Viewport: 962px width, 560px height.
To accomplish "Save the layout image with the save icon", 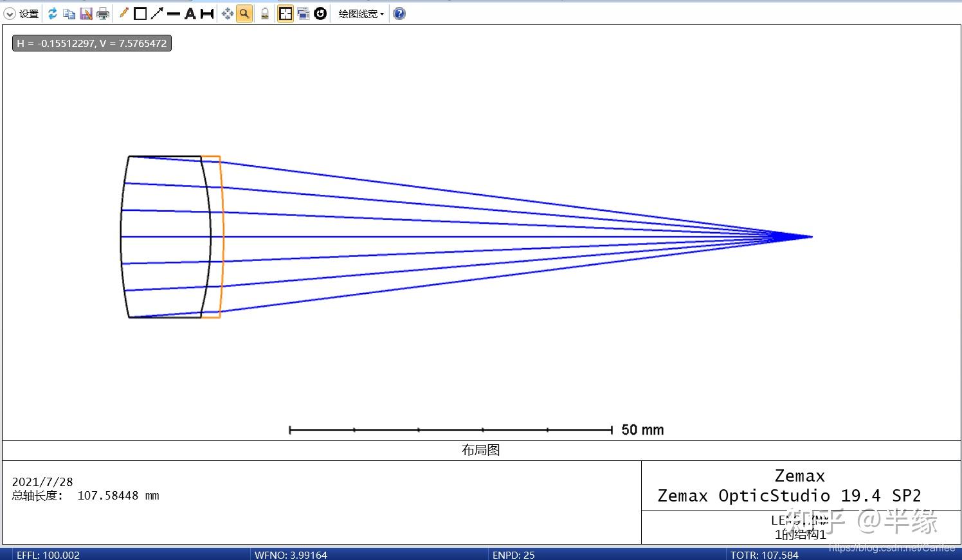I will [86, 14].
